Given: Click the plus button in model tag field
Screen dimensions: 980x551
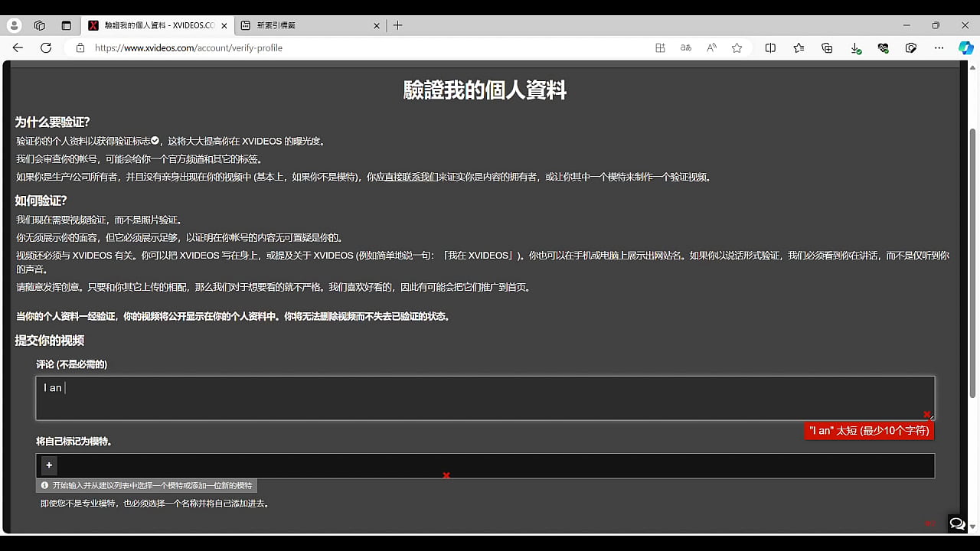Looking at the screenshot, I should 49,465.
